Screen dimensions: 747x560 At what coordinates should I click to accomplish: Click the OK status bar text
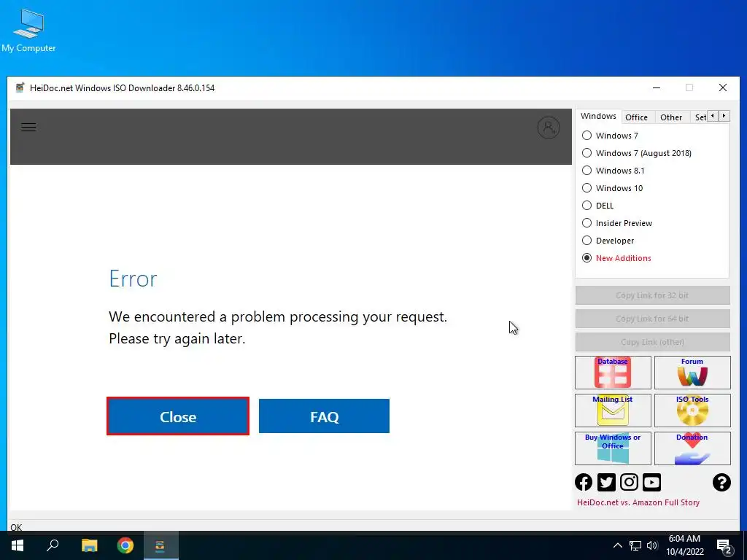16,527
